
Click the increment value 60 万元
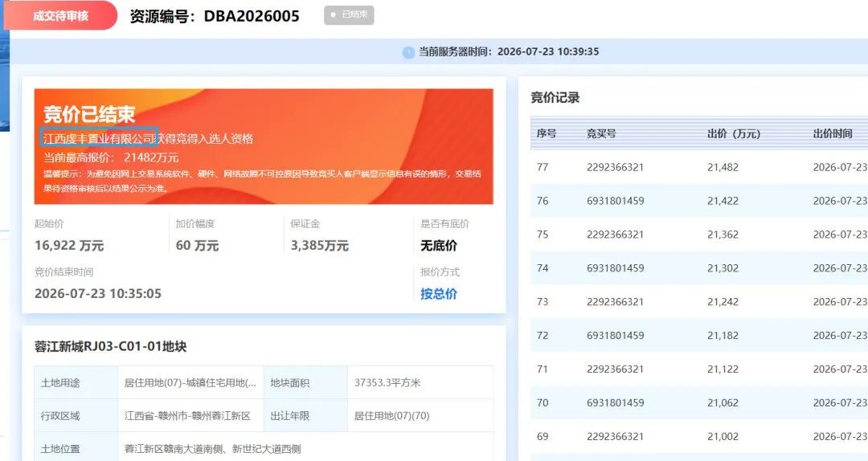(197, 245)
